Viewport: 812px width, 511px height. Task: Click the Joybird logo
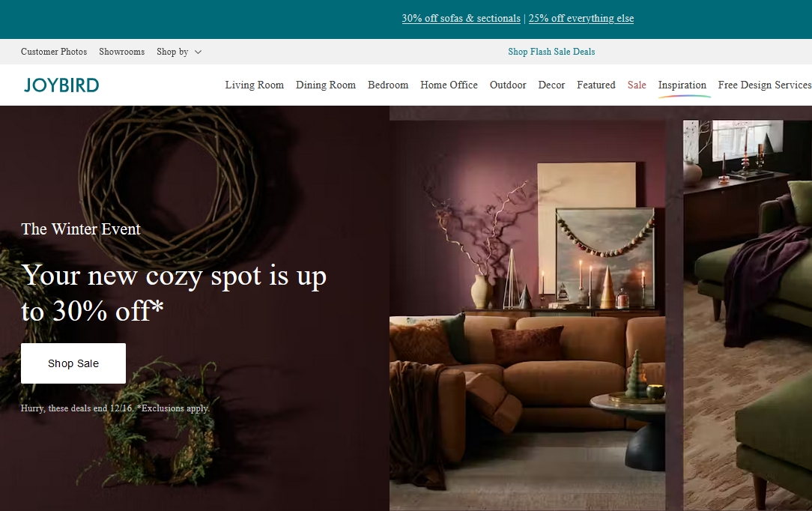click(x=61, y=85)
